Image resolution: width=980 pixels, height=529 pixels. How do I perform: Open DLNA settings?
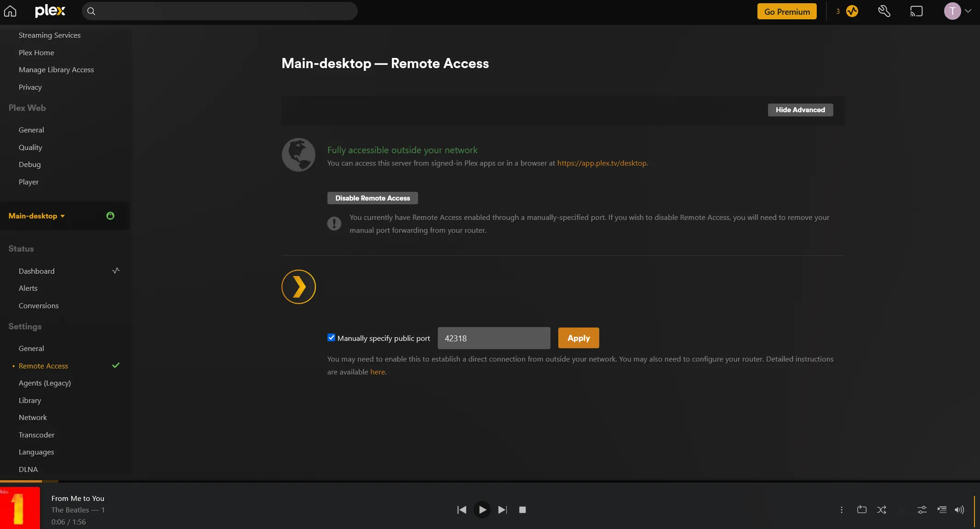(x=28, y=470)
